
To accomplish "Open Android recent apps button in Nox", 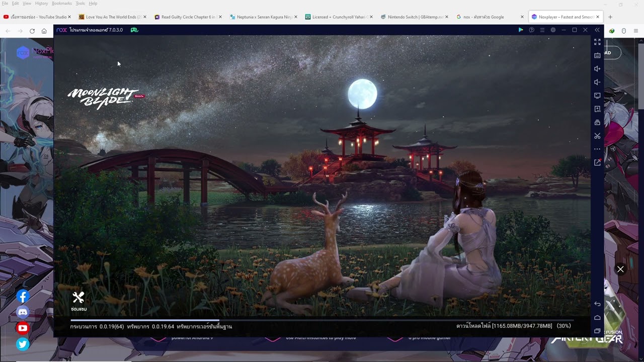I will (x=597, y=331).
